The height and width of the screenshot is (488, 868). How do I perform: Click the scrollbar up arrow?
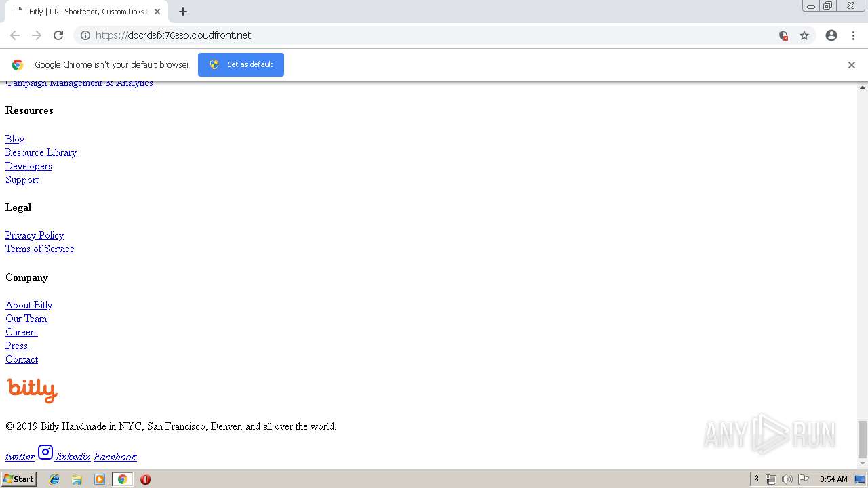pos(863,87)
